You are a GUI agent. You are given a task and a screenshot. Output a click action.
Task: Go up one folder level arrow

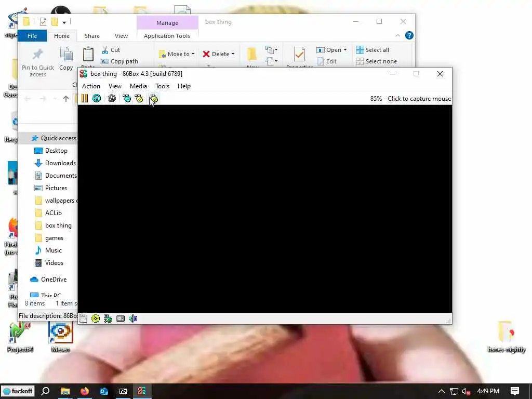pos(66,99)
